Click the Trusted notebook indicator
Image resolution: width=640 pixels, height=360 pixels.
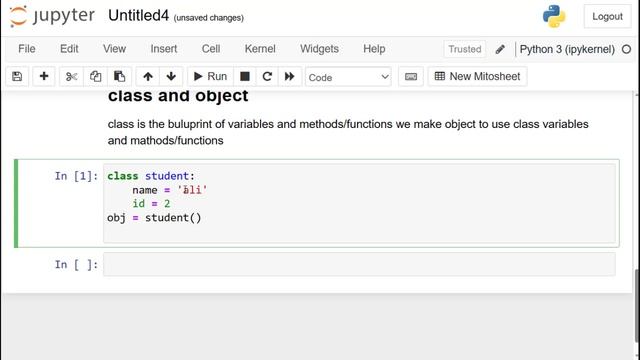[x=464, y=49]
